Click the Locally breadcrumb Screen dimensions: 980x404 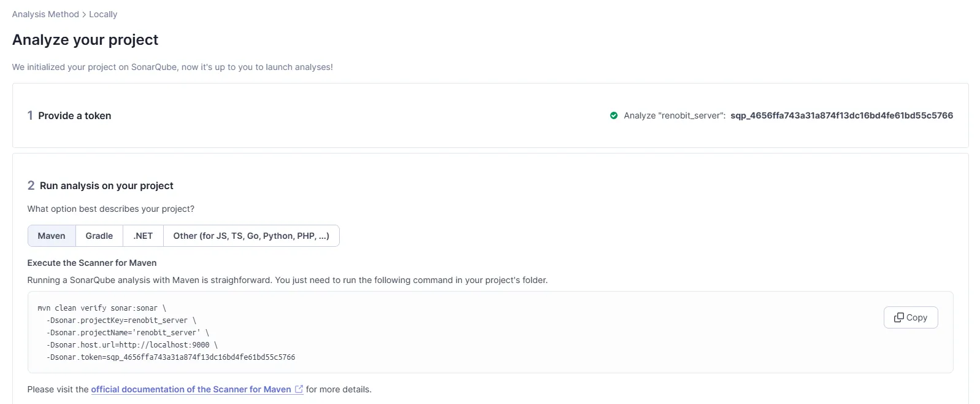pos(103,14)
